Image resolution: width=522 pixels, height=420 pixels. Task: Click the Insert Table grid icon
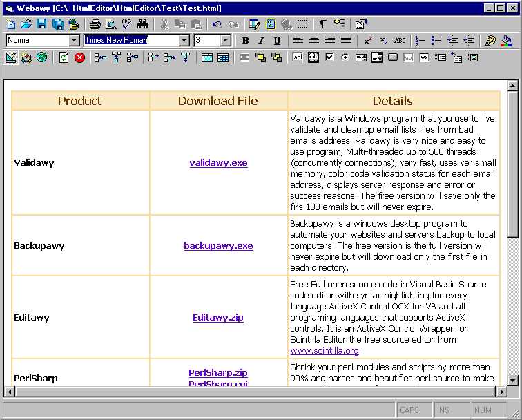tap(223, 57)
